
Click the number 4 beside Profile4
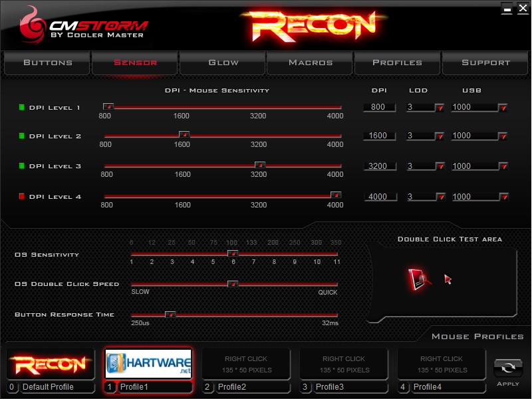coord(403,387)
